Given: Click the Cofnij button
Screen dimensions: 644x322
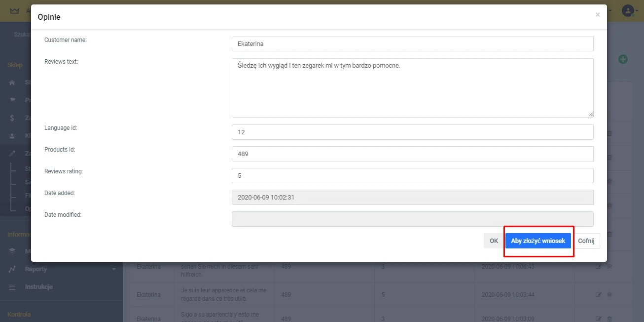Looking at the screenshot, I should tap(586, 241).
